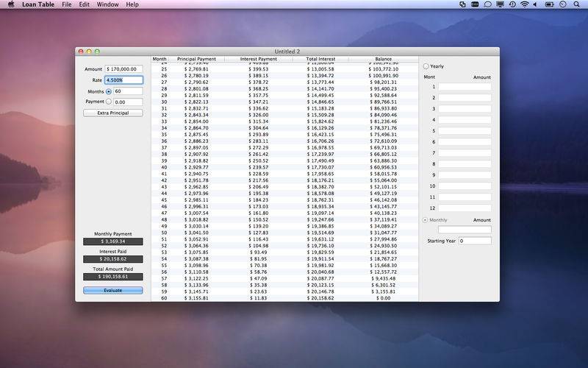The image size is (588, 368).
Task: Click the extra amount field for month 6
Action: 465,142
